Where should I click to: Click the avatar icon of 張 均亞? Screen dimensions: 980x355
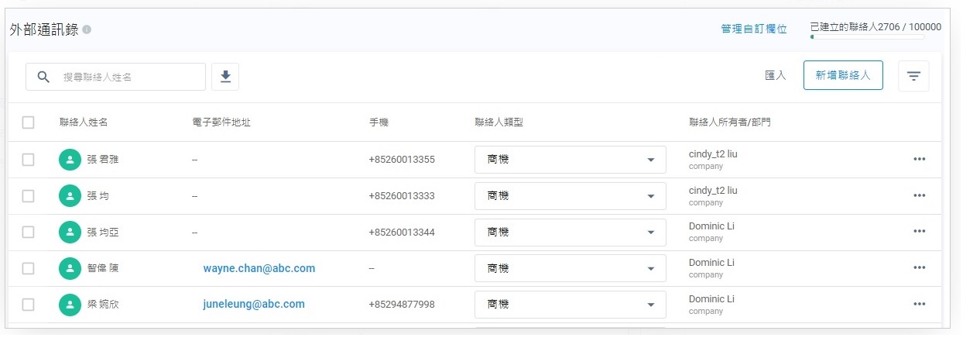70,232
